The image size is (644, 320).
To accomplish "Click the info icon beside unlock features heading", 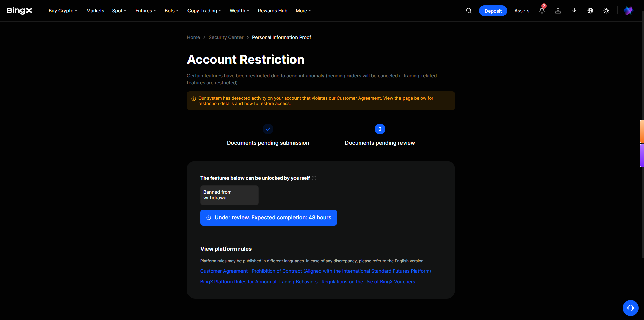I will (314, 178).
